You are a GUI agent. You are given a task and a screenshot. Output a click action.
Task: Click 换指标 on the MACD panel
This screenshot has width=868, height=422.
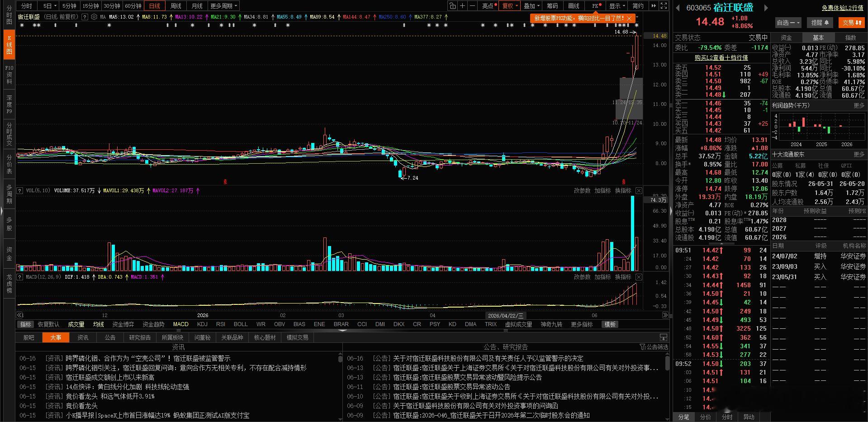[623, 277]
